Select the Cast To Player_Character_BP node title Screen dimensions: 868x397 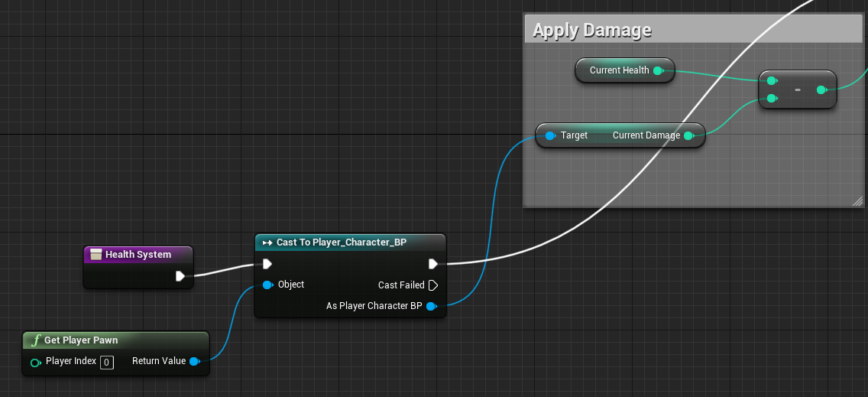click(x=341, y=242)
